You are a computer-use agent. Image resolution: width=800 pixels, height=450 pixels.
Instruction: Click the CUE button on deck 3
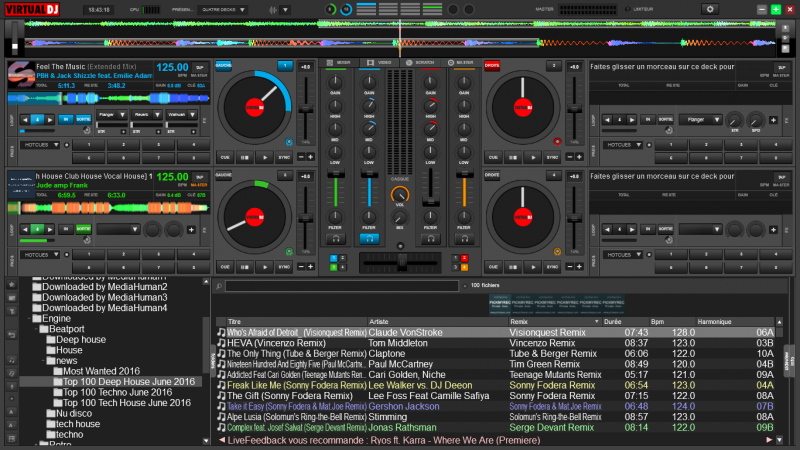[x=225, y=267]
